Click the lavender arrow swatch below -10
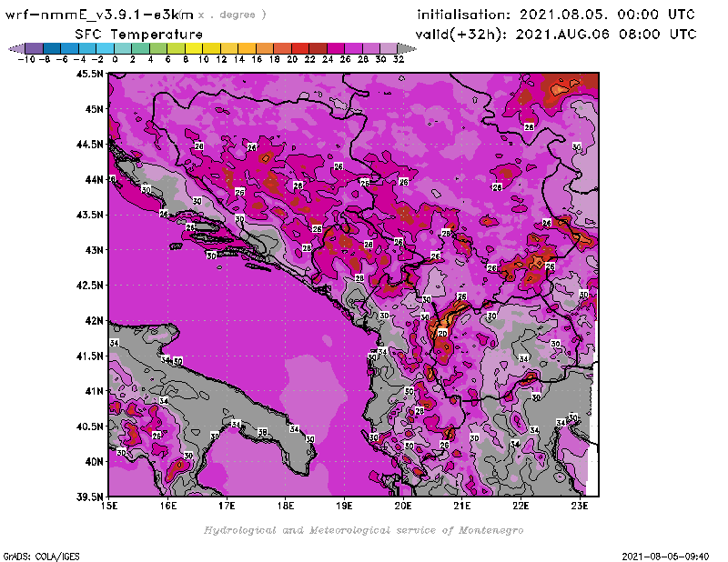 [16, 48]
